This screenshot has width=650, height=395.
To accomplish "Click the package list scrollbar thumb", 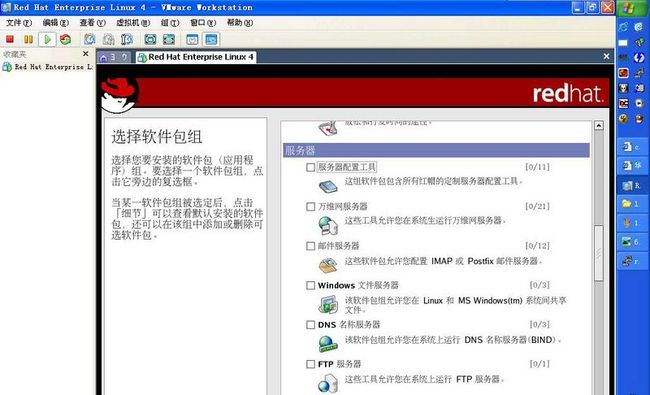I will tap(599, 253).
